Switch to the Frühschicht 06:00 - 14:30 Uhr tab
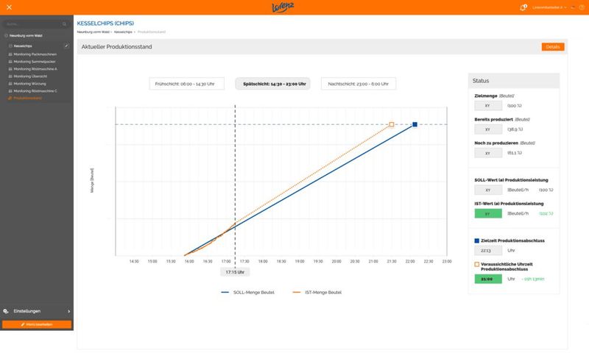Screen dimensions: 589x364 click(x=187, y=84)
